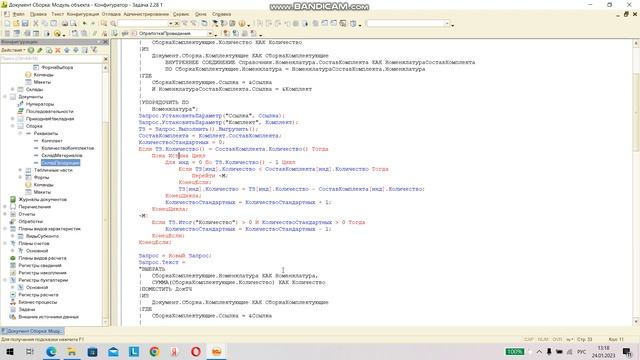
Task: Click the code editor vertical scrollbar
Action: point(636,182)
